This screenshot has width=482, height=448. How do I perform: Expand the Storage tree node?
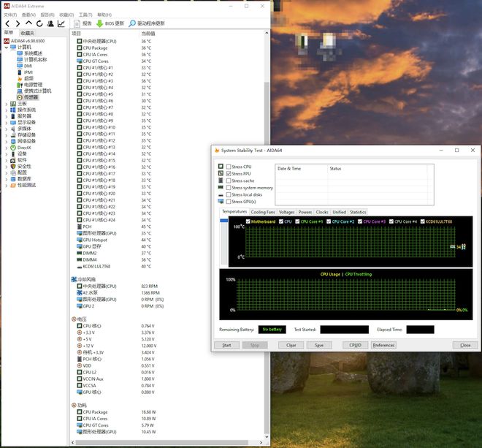pos(6,135)
